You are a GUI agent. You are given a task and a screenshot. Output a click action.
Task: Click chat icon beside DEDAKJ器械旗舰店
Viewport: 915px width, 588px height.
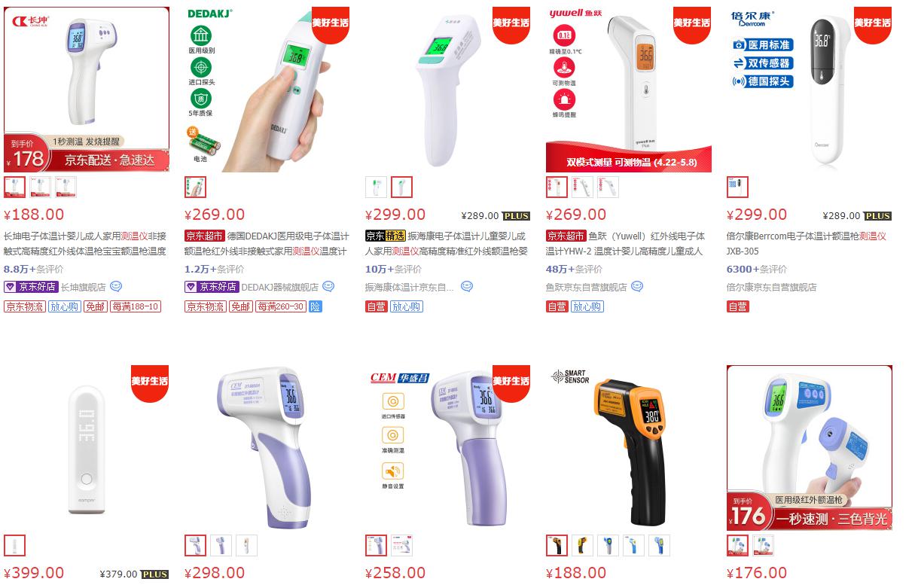click(328, 286)
